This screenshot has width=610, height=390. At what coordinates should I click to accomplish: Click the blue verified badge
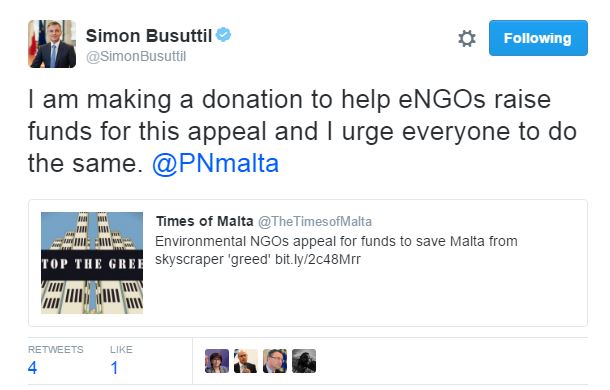[223, 35]
